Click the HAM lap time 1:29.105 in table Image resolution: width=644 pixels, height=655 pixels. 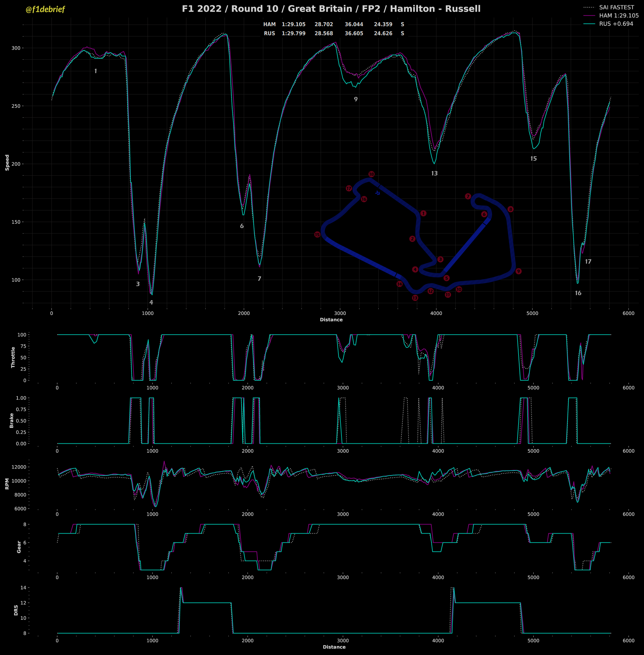[x=293, y=24]
